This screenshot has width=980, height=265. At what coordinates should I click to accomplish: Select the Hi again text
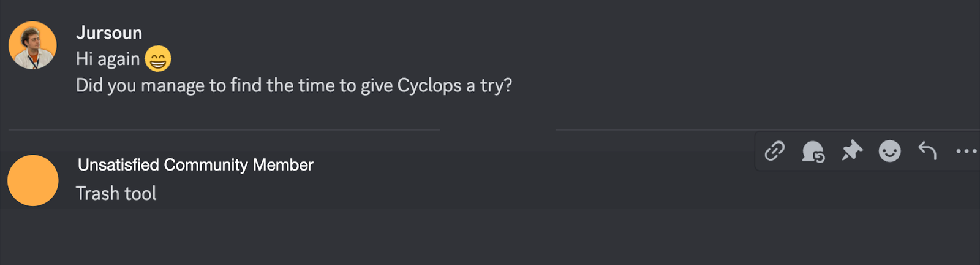click(x=108, y=59)
